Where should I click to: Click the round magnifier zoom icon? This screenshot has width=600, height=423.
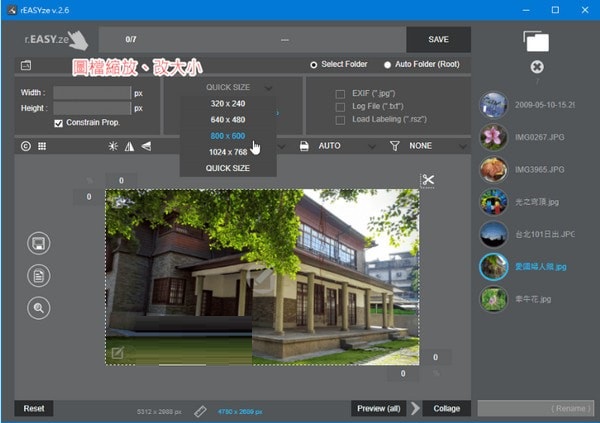point(39,308)
